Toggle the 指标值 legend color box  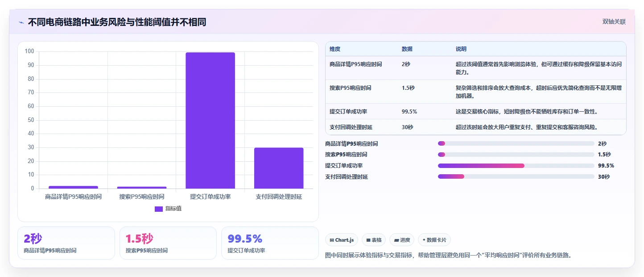pyautogui.click(x=159, y=209)
